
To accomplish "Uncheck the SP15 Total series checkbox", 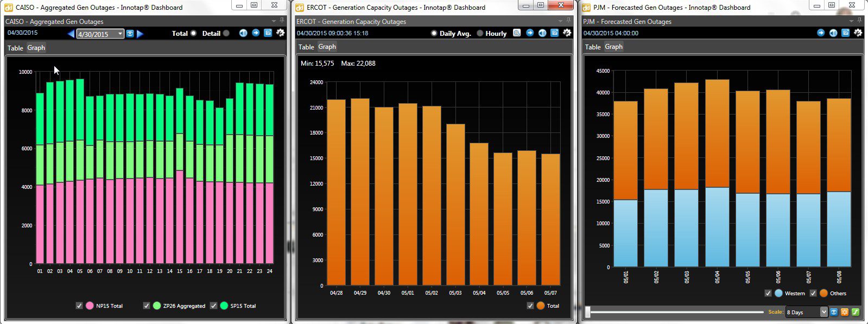I will pyautogui.click(x=213, y=306).
